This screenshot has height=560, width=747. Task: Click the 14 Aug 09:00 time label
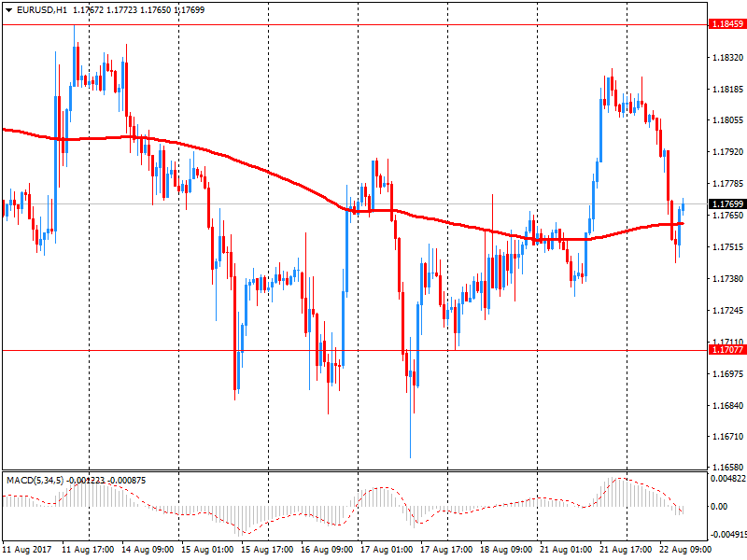point(148,550)
